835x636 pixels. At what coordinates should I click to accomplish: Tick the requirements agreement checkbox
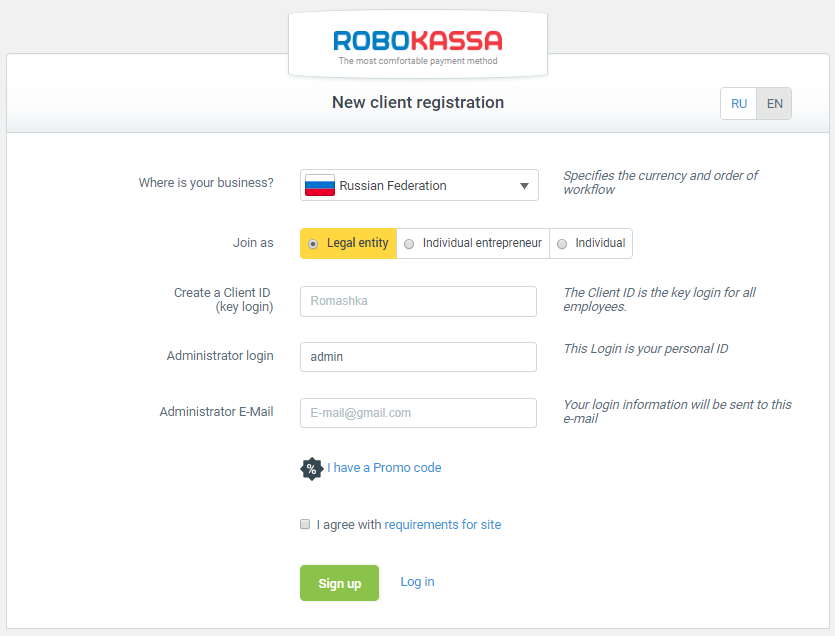[x=305, y=524]
